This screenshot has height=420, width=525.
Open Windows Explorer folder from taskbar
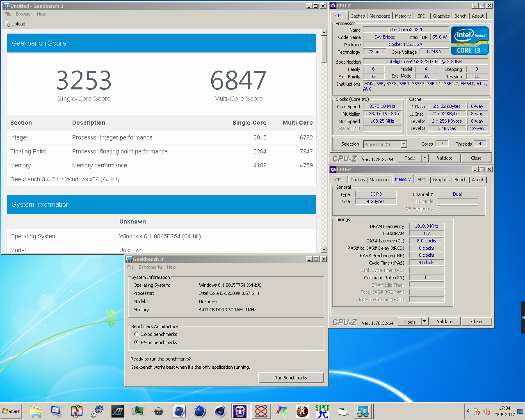[36, 411]
